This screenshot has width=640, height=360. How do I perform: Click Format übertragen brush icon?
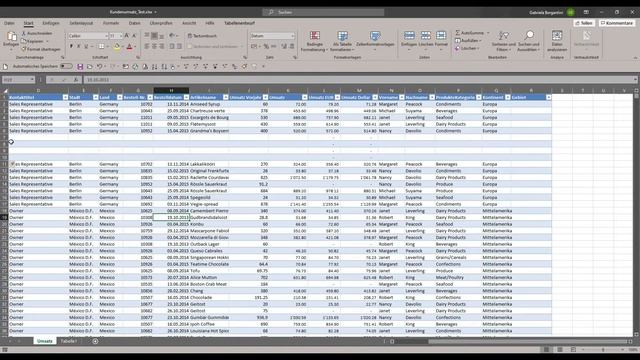pyautogui.click(x=24, y=49)
